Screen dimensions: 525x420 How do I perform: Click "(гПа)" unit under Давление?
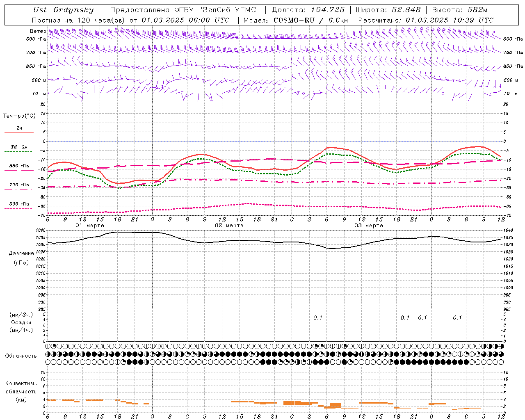click(21, 262)
